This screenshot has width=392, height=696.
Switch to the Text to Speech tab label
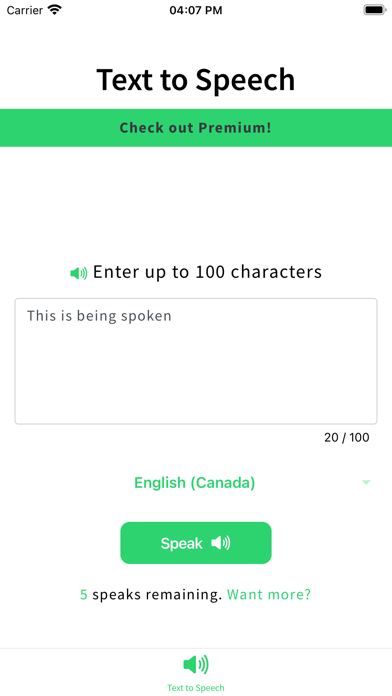[x=196, y=688]
